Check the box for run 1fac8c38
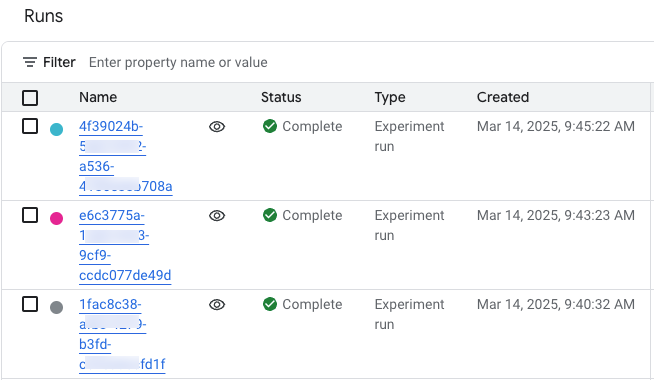This screenshot has height=380, width=654. pos(30,305)
